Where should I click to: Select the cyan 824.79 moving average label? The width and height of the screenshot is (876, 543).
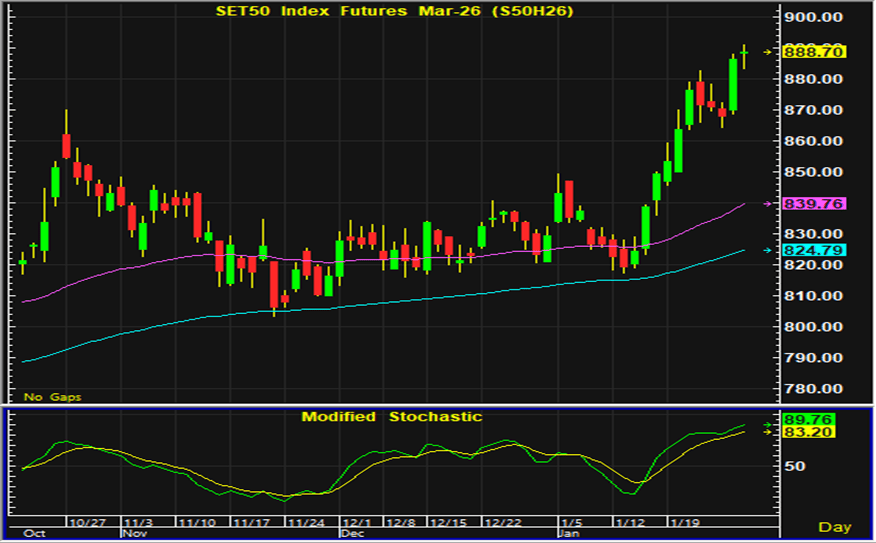[818, 250]
